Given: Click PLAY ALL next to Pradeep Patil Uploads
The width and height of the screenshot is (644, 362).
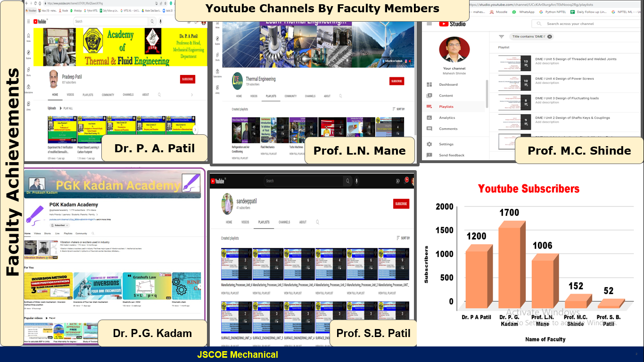Looking at the screenshot, I should click(66, 108).
